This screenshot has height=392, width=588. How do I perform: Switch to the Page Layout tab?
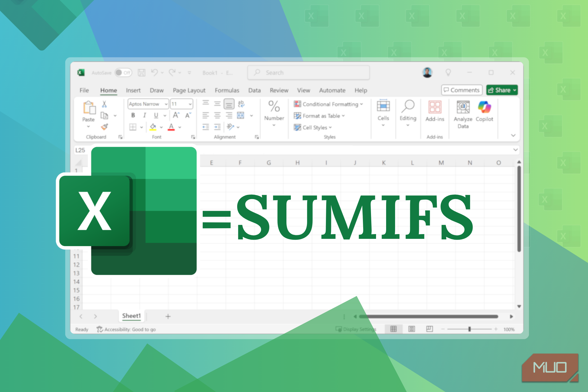pos(189,90)
